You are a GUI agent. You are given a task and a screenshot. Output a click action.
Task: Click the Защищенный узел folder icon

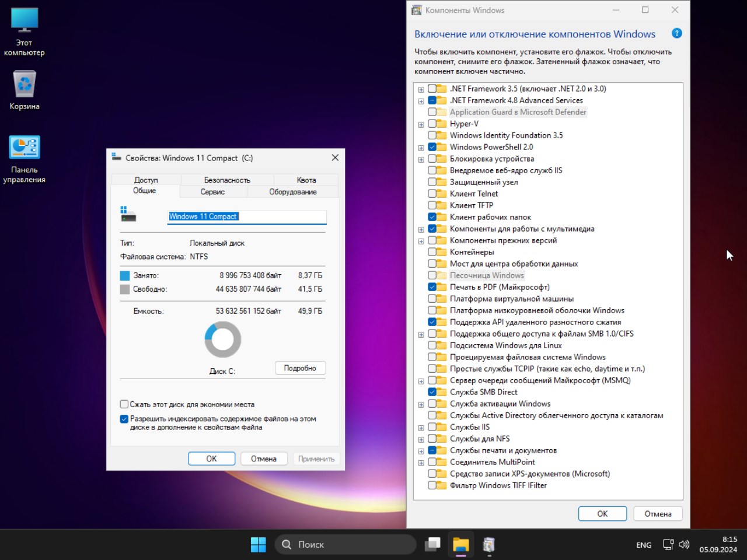[442, 182]
